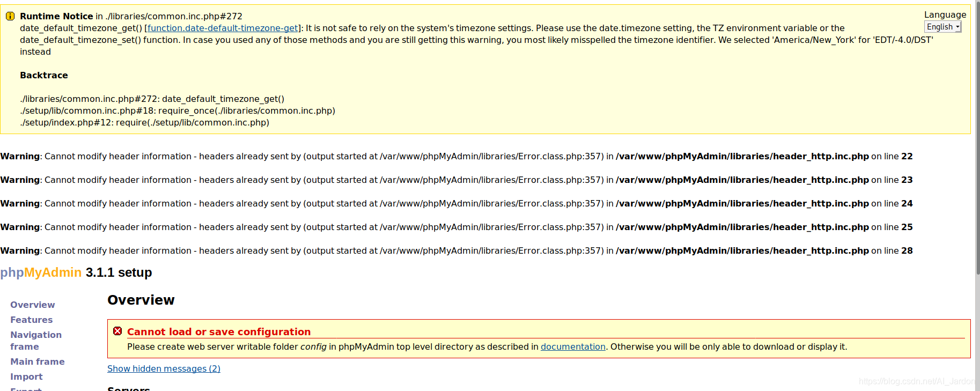Open Main frame menu item
This screenshot has height=391, width=980.
(38, 362)
